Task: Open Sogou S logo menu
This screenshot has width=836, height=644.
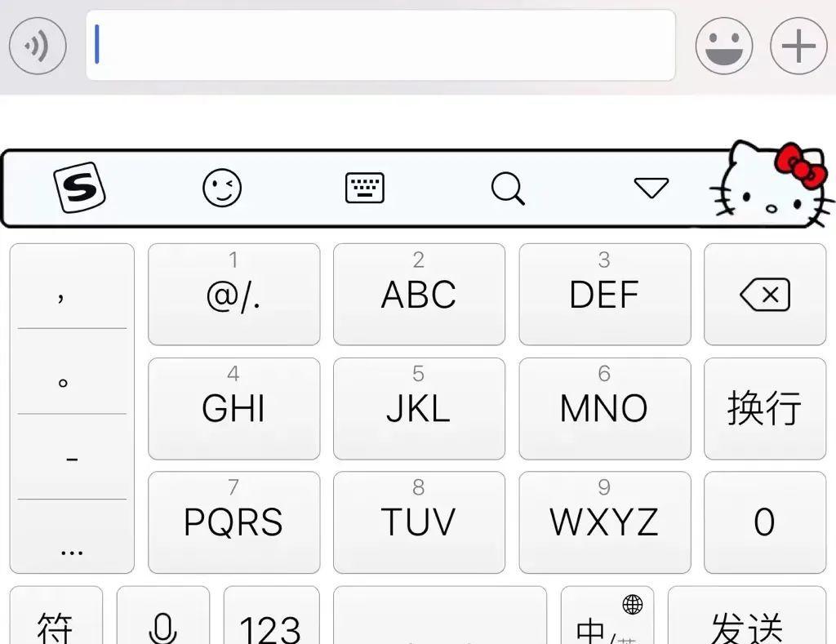Action: 79,188
